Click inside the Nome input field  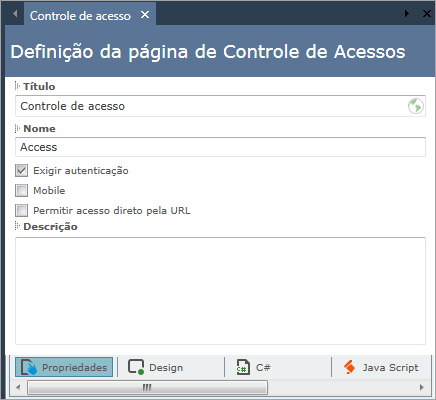click(220, 147)
